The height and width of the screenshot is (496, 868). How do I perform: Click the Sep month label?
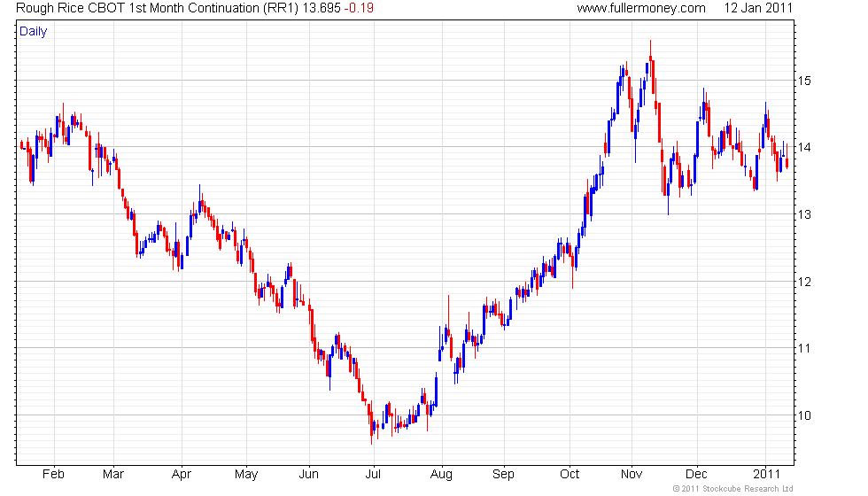(503, 475)
